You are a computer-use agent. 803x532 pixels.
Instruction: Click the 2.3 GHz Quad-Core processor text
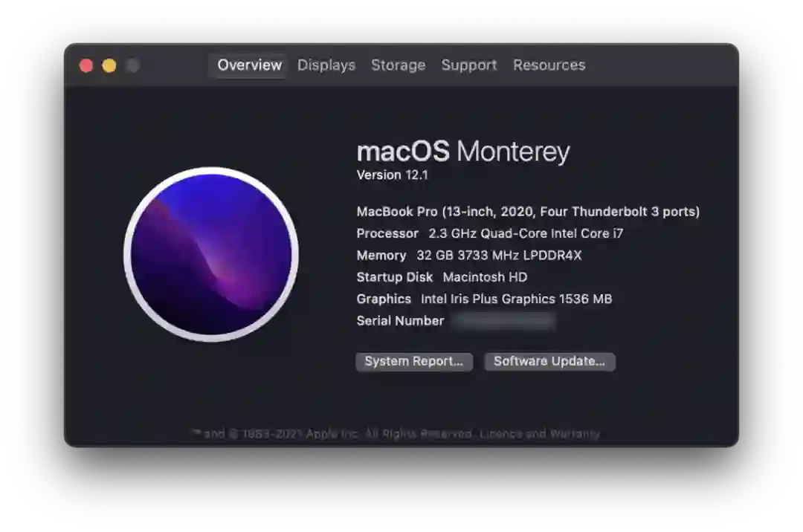[x=526, y=233]
